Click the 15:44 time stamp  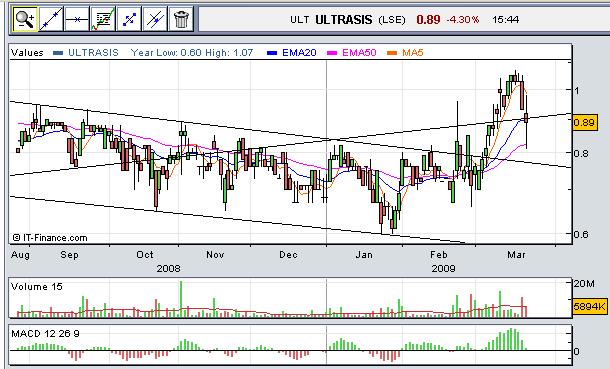(x=505, y=19)
